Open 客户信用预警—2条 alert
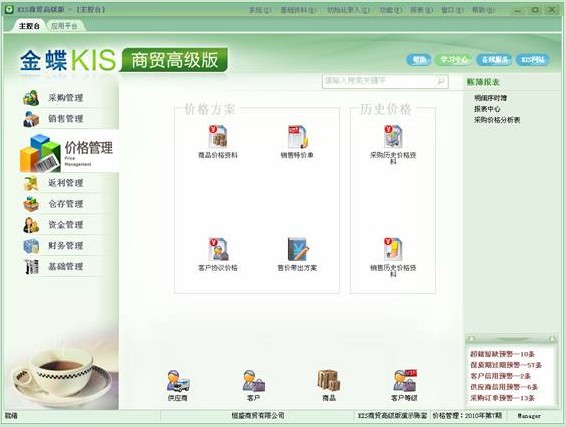This screenshot has width=566, height=427. point(500,376)
